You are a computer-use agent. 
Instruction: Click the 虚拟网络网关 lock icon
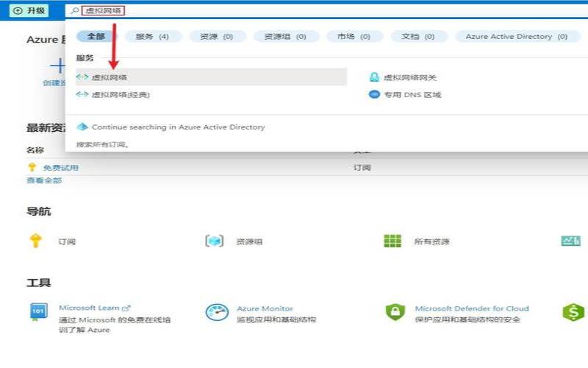pos(374,77)
